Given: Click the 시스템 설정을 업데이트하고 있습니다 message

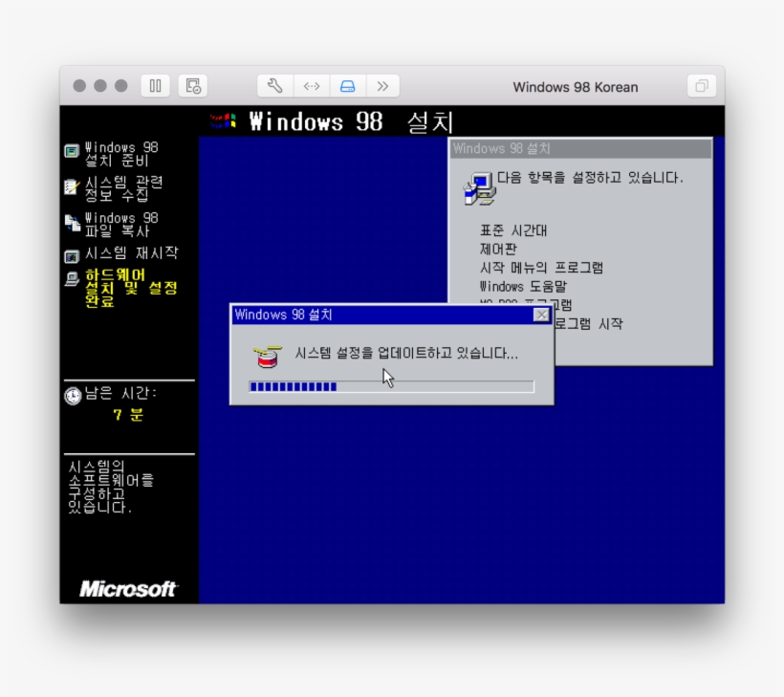Looking at the screenshot, I should (406, 353).
